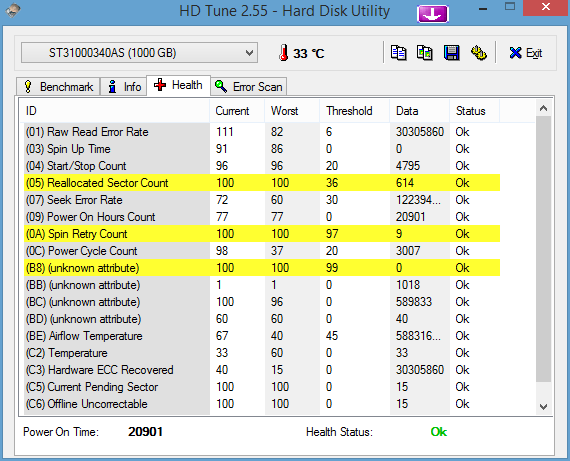
Task: Click the HD Tune app icon in title bar
Action: (13, 10)
